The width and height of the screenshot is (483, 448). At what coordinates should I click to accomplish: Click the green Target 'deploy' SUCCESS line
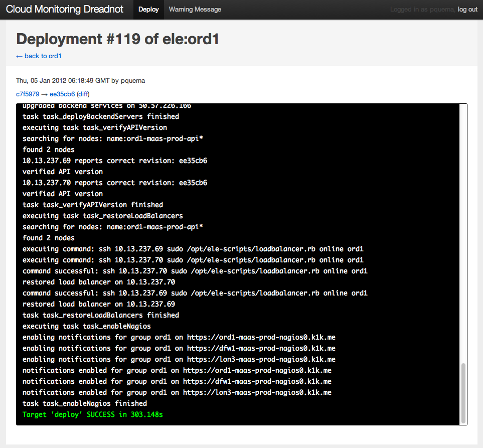[93, 414]
